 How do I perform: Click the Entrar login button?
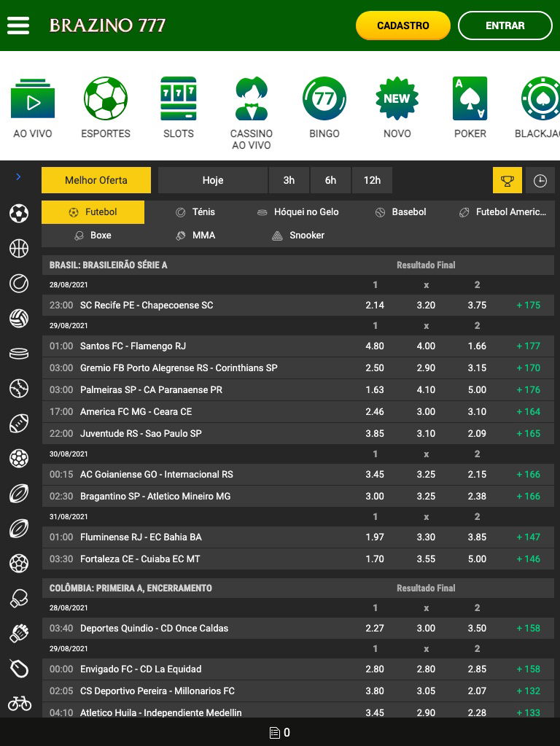[505, 26]
